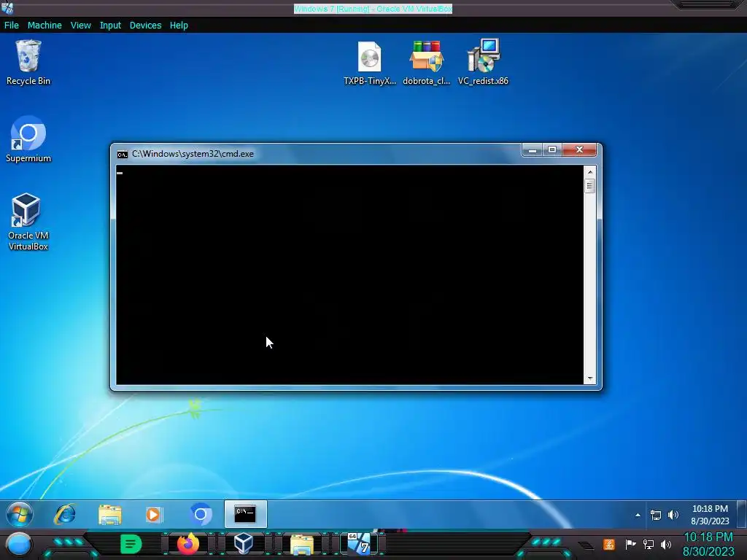Select the TXPB-TinyX disc image file
747x560 pixels.
pos(370,63)
